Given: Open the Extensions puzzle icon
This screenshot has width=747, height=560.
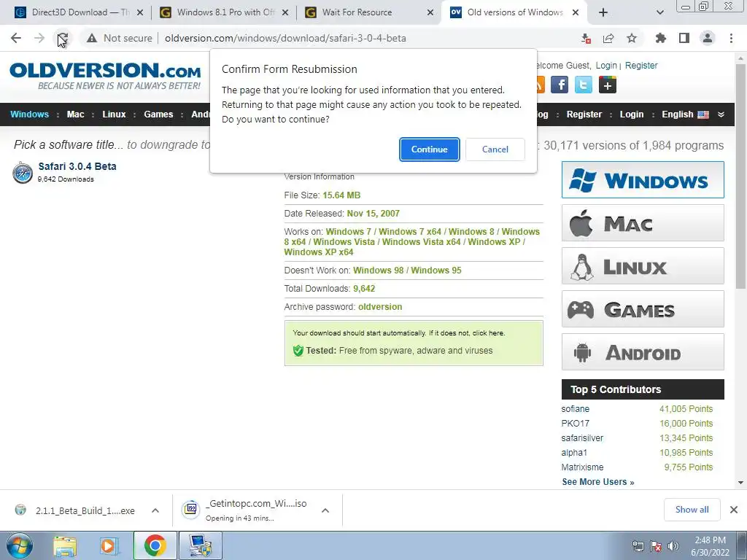Looking at the screenshot, I should [661, 38].
